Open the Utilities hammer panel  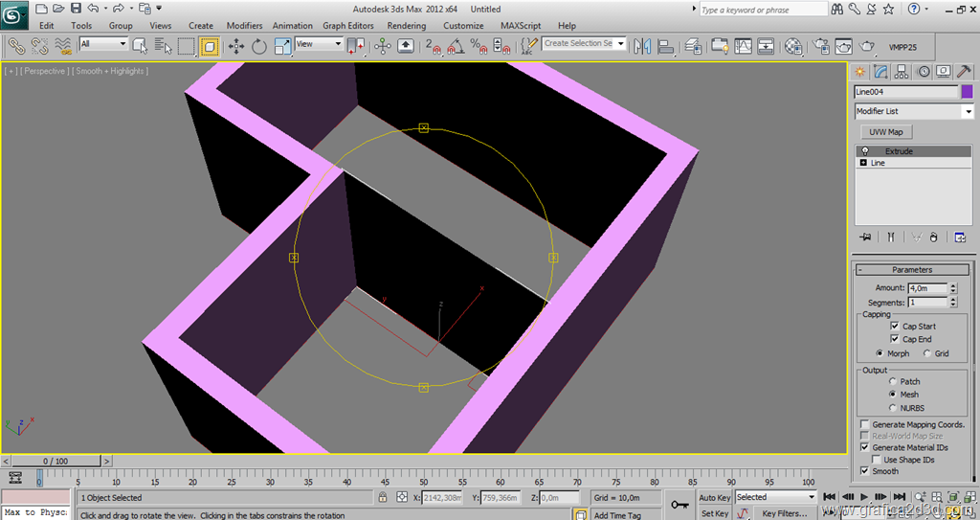tap(965, 72)
